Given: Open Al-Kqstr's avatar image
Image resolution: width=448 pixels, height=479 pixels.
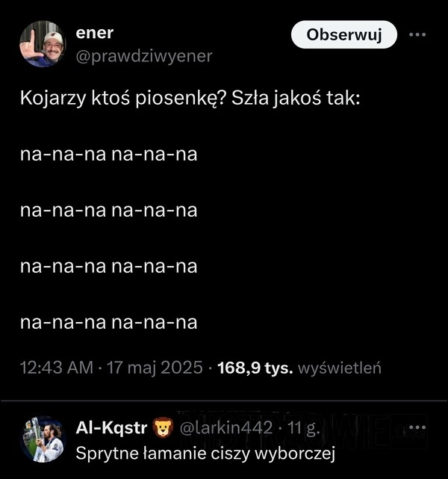Looking at the screenshot, I should [x=43, y=439].
